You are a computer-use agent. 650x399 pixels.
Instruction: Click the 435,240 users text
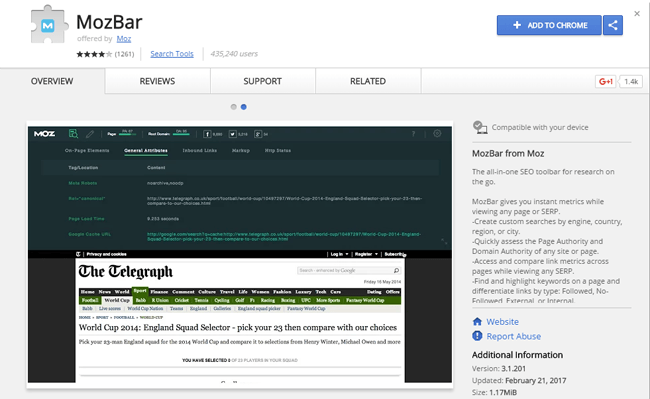(x=234, y=54)
